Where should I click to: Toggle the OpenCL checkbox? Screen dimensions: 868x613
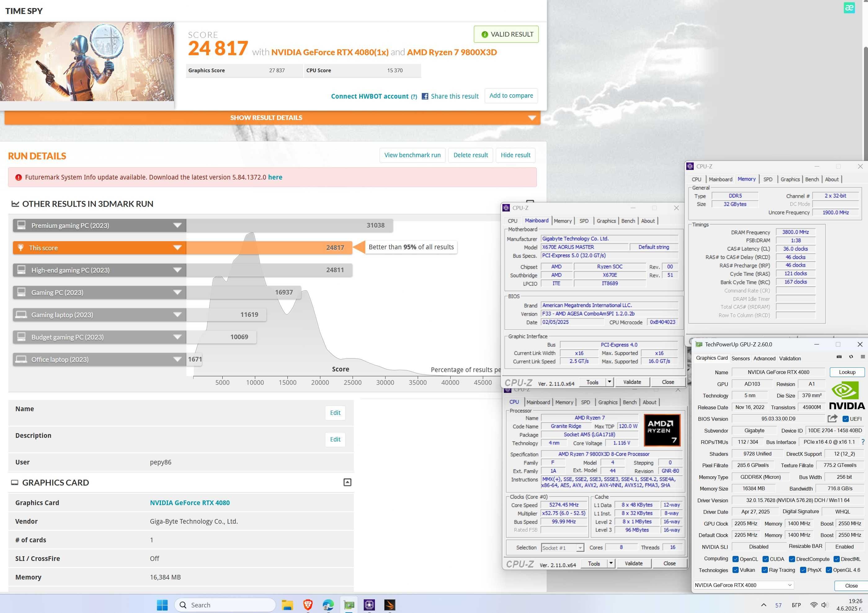click(735, 559)
